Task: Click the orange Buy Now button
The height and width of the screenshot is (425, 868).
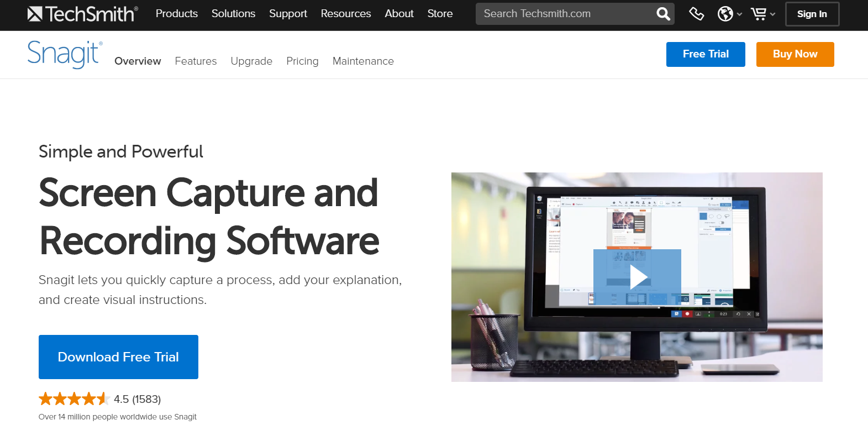Action: (795, 54)
